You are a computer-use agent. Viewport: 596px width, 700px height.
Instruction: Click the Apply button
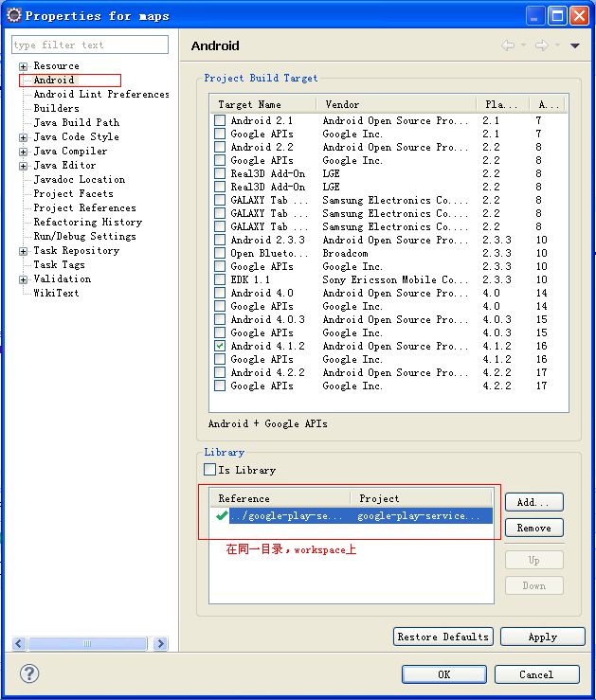542,637
